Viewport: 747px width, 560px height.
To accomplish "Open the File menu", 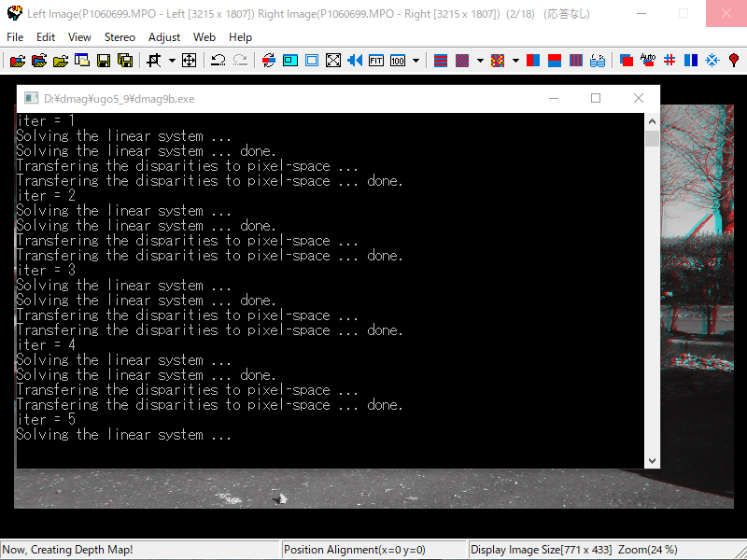I will coord(15,37).
